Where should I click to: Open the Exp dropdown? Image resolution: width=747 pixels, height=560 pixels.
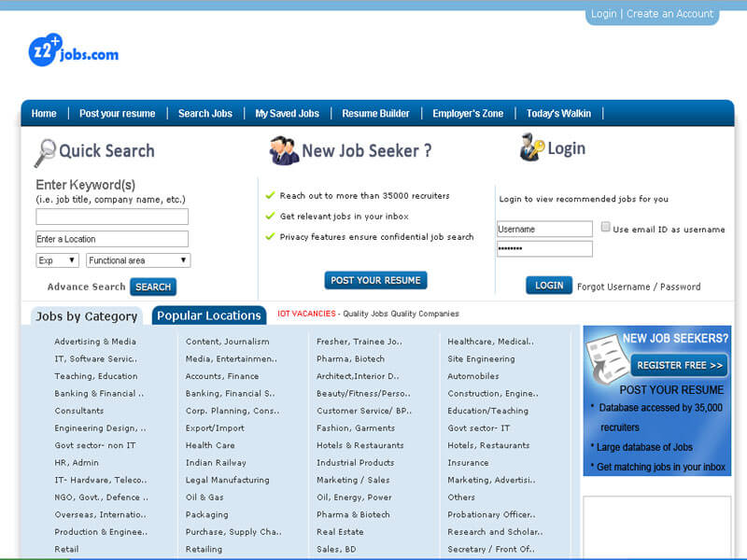coord(57,260)
